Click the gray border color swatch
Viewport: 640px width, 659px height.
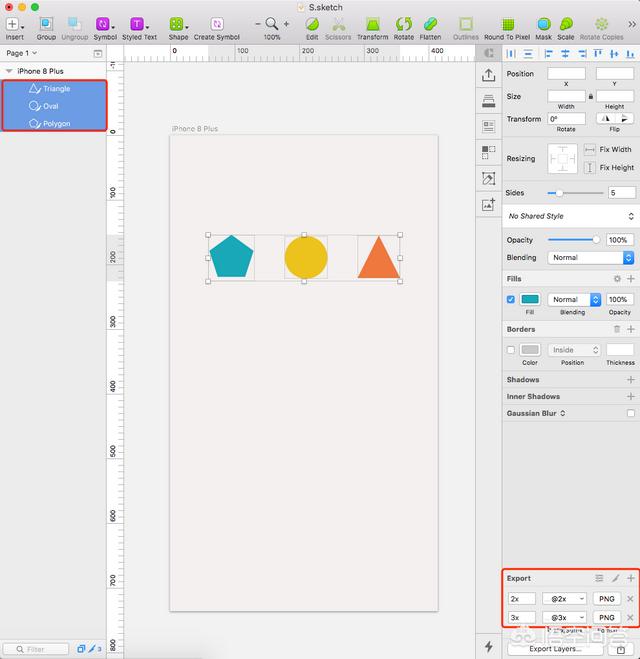(x=530, y=350)
